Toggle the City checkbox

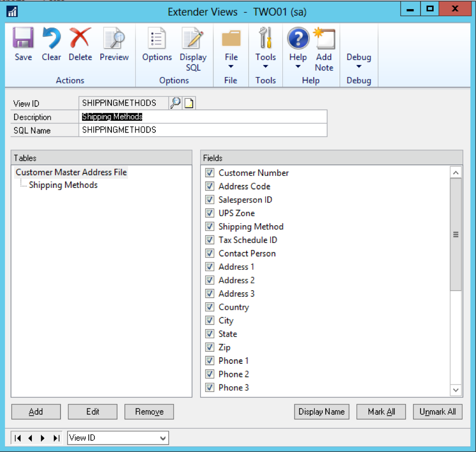[209, 320]
